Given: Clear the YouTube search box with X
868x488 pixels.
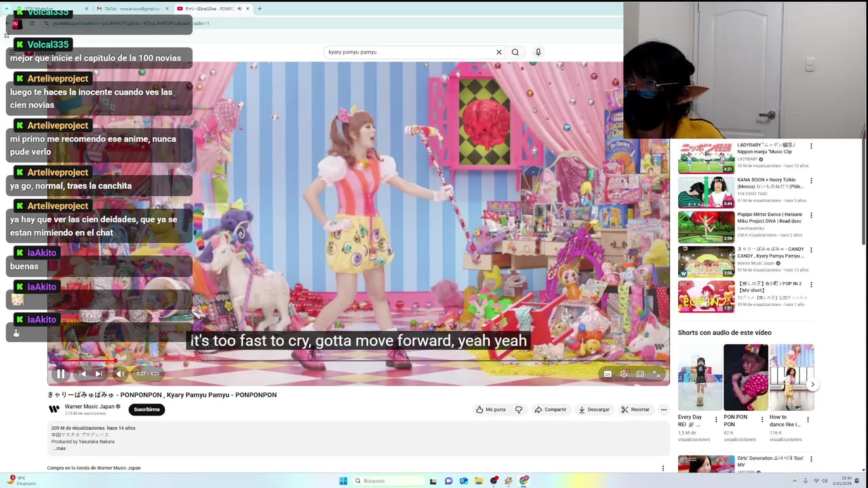Looking at the screenshot, I should click(x=499, y=52).
